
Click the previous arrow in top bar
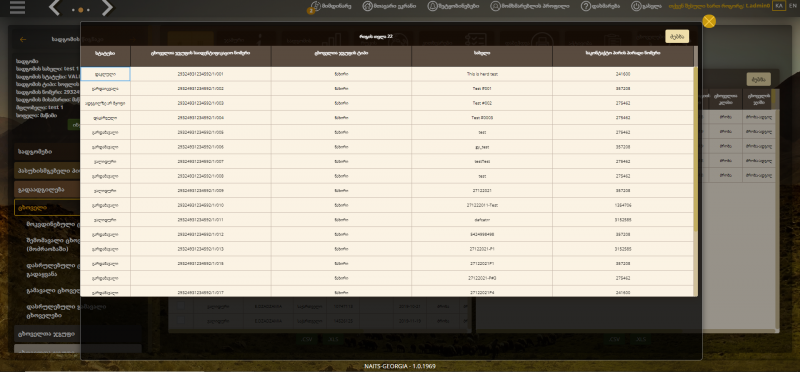[55, 8]
